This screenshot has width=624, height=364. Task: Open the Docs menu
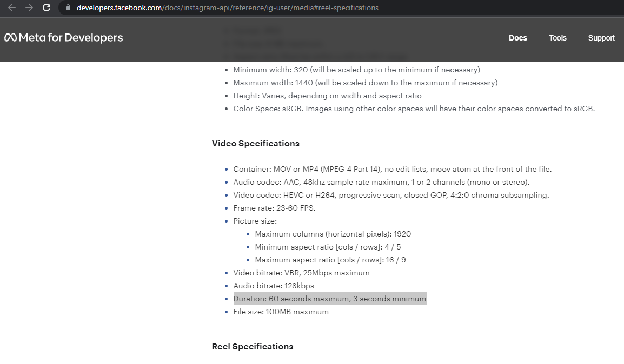point(517,38)
